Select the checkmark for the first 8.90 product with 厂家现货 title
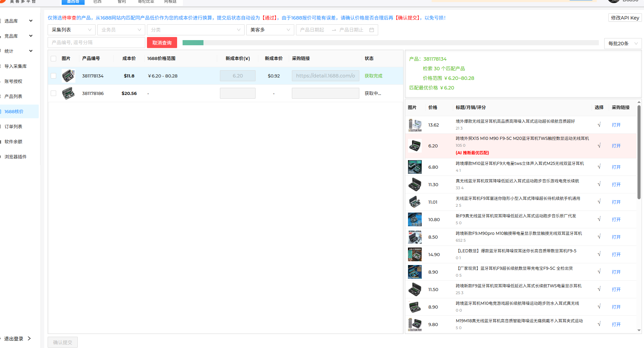644x348 pixels. 599,272
